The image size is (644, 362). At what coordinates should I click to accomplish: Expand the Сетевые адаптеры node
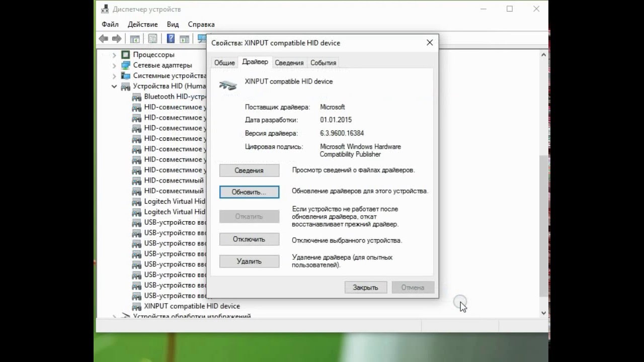pyautogui.click(x=114, y=65)
